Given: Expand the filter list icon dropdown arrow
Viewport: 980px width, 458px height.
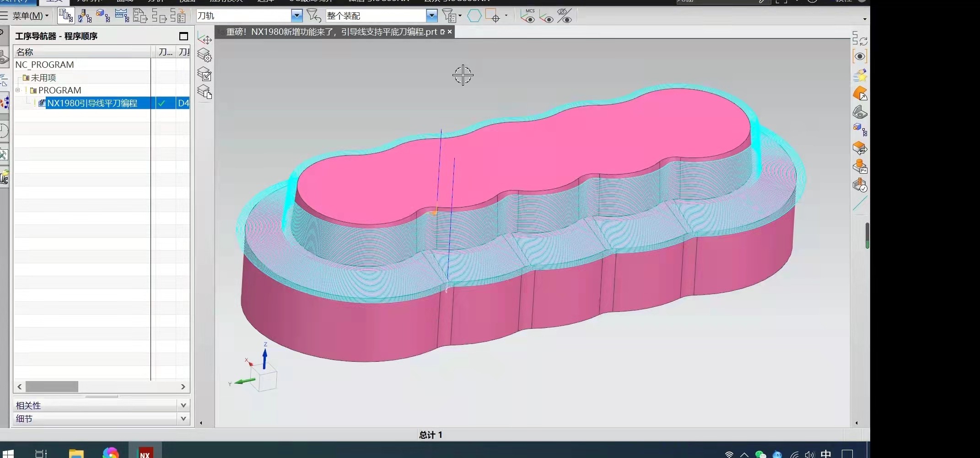Looking at the screenshot, I should click(x=460, y=16).
